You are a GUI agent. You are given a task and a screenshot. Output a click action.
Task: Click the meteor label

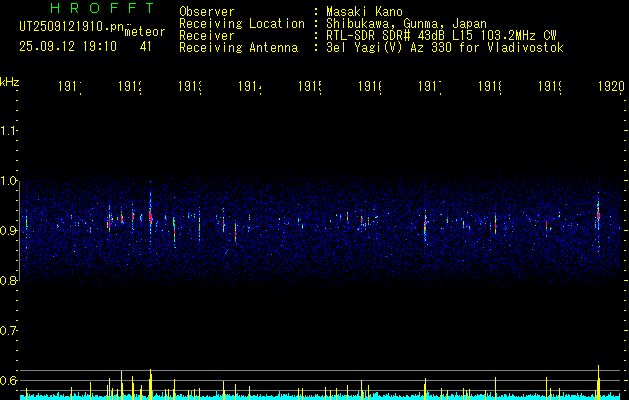[x=145, y=32]
